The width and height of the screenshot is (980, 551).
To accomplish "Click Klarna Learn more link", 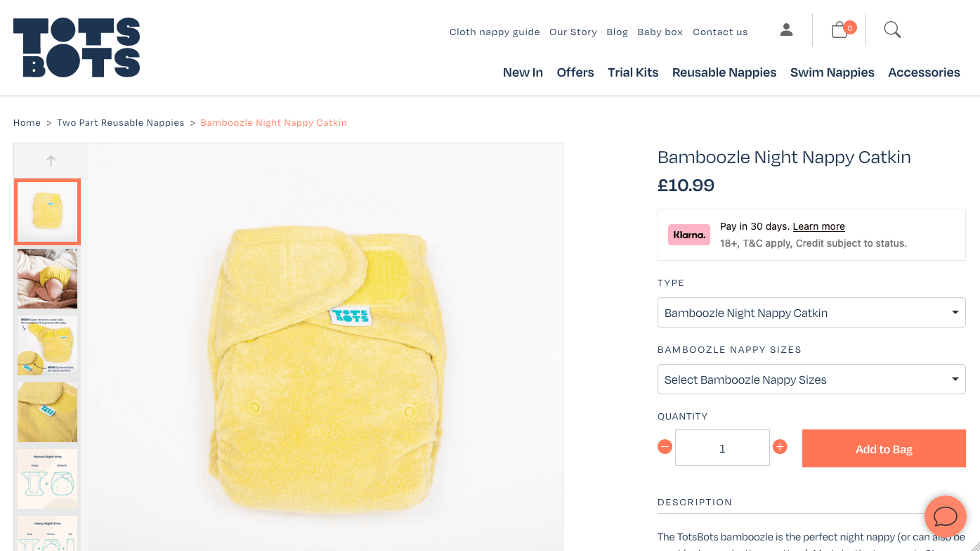I will (x=818, y=226).
